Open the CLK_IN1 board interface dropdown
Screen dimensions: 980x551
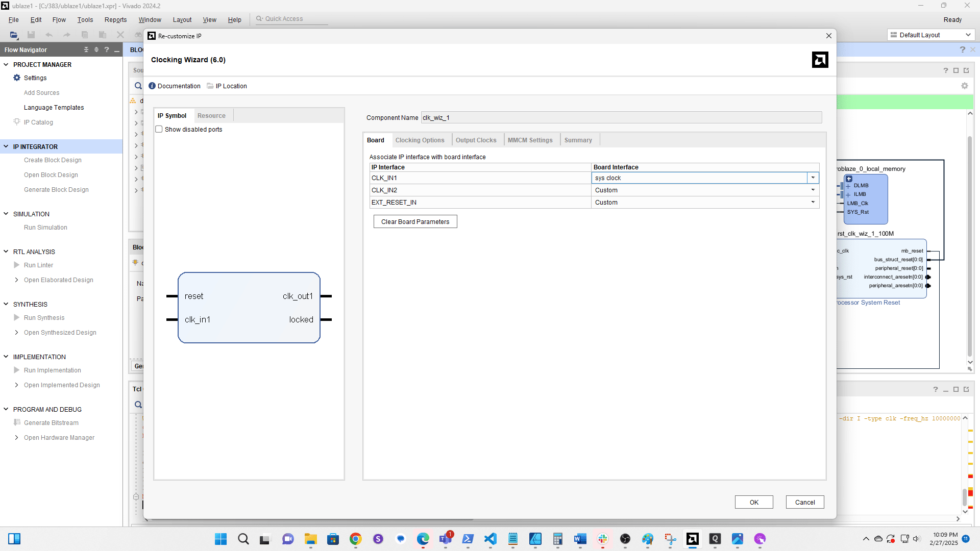click(813, 178)
